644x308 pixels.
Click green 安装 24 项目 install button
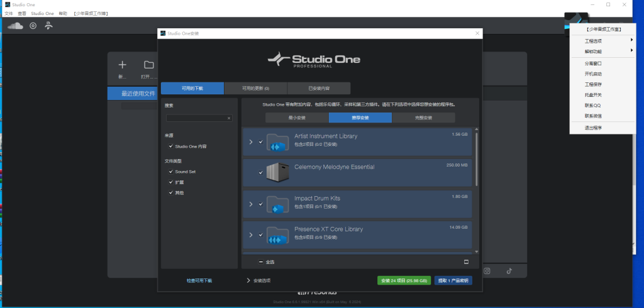tap(404, 280)
